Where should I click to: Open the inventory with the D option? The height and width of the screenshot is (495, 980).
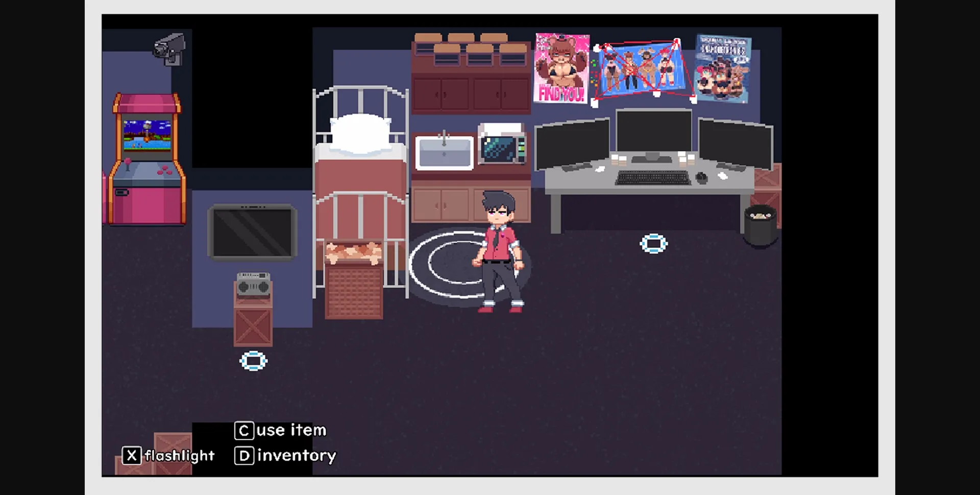(244, 455)
